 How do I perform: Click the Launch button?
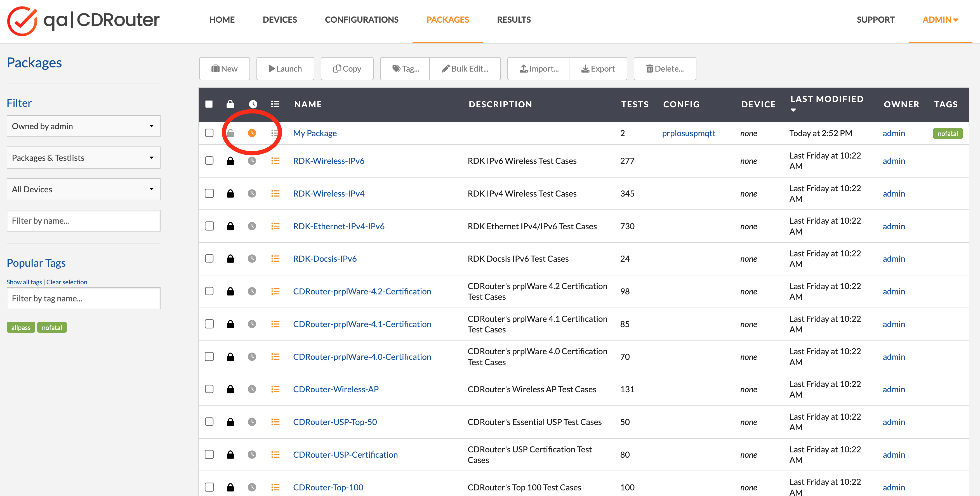pos(285,69)
